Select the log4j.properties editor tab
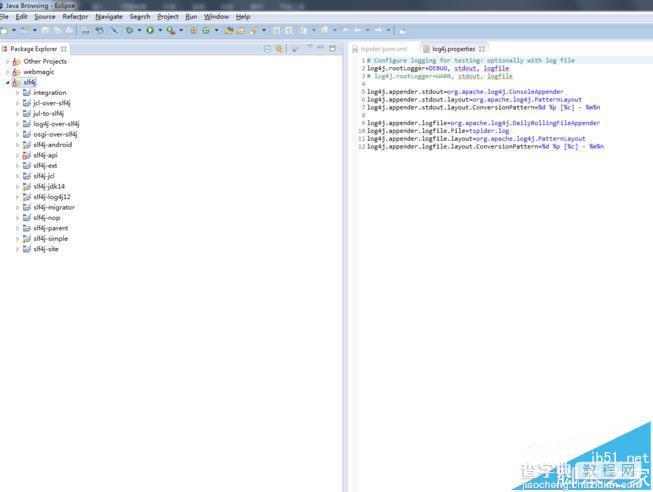The width and height of the screenshot is (653, 492). point(454,49)
